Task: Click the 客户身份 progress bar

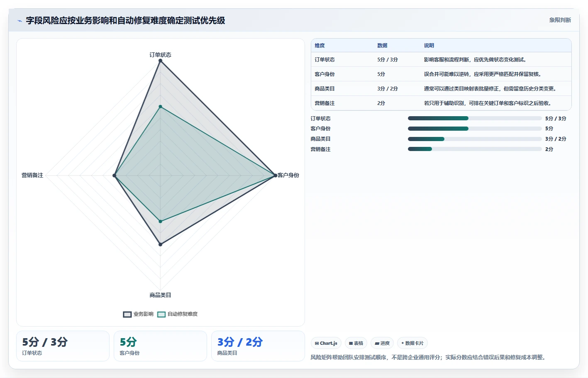Action: click(x=475, y=129)
